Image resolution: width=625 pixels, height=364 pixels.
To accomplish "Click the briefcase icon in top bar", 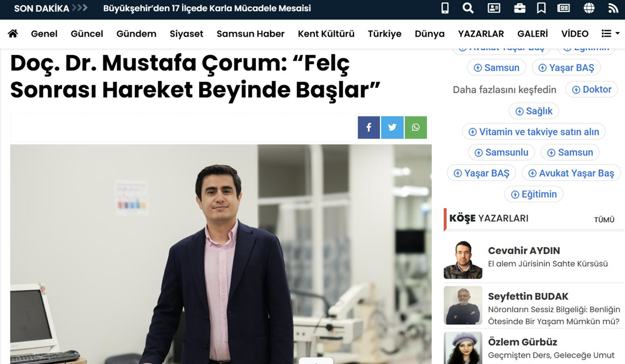I will (519, 8).
